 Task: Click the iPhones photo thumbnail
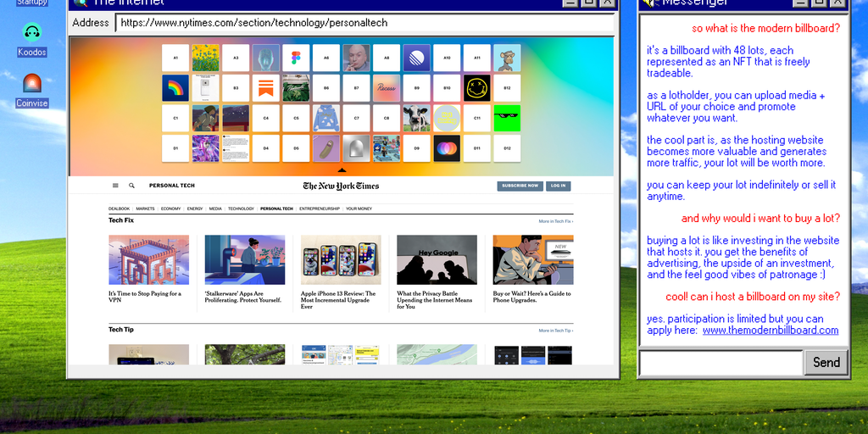click(341, 260)
